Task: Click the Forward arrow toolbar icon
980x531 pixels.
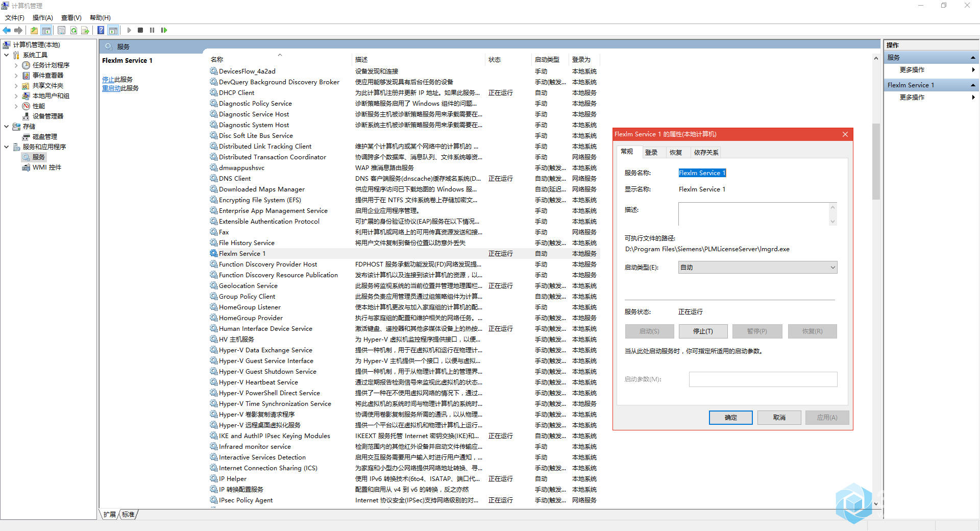Action: click(18, 30)
